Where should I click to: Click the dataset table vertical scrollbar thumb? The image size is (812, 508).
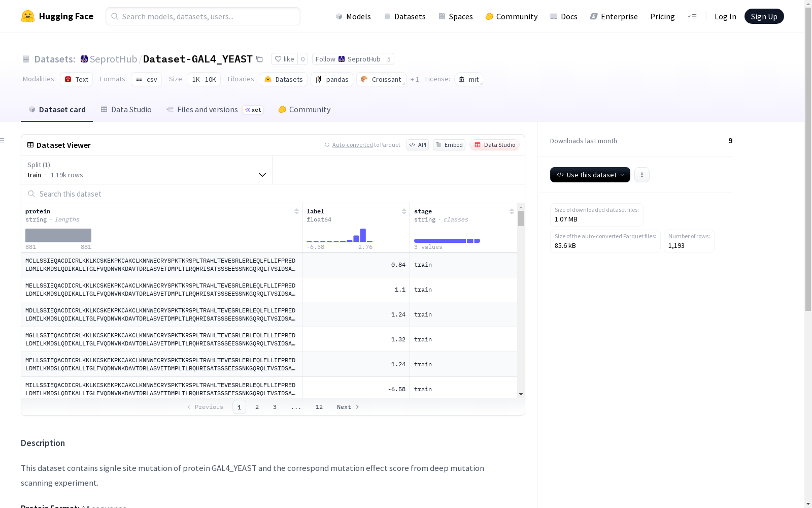521,218
